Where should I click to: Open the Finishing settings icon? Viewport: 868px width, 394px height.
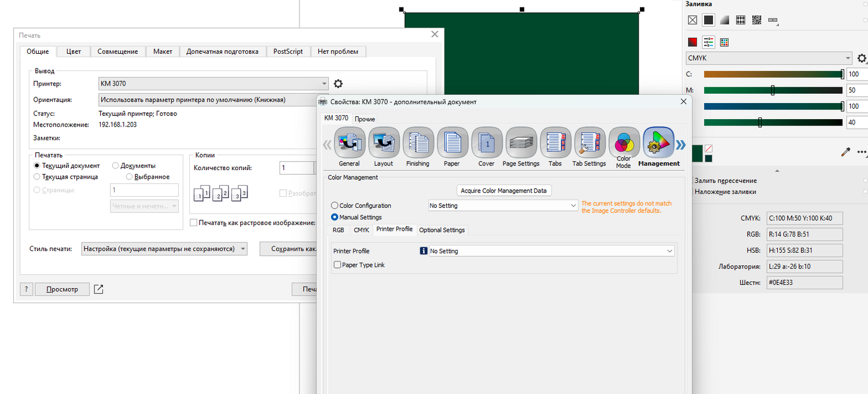(x=417, y=142)
